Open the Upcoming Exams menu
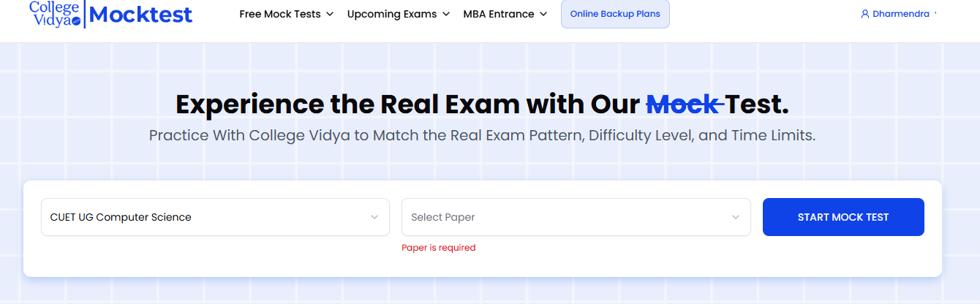This screenshot has width=980, height=304. 392,14
